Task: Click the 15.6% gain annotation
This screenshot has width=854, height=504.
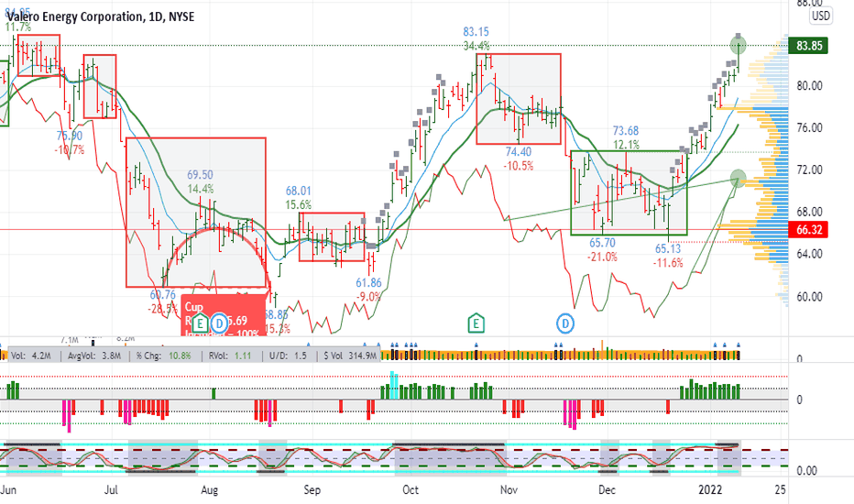Action: [299, 205]
